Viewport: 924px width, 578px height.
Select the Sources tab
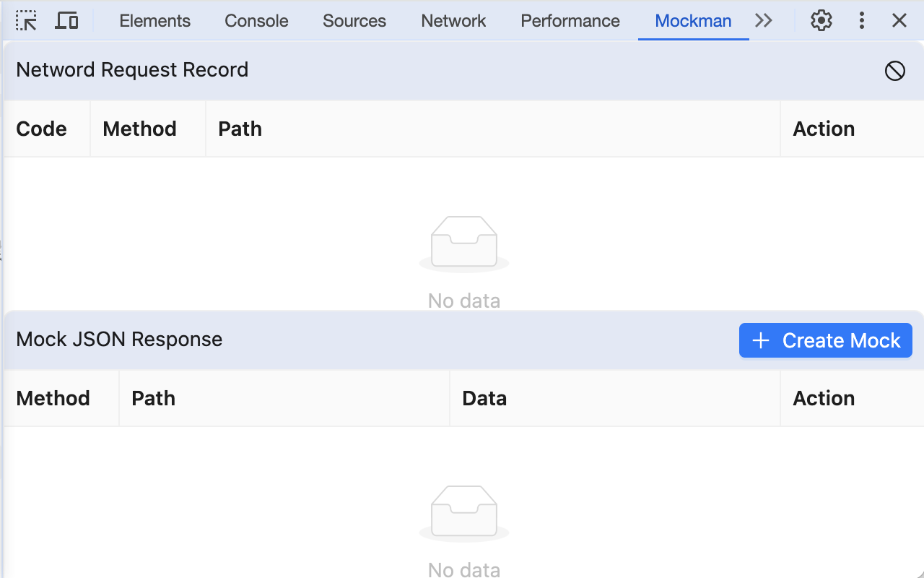(354, 21)
